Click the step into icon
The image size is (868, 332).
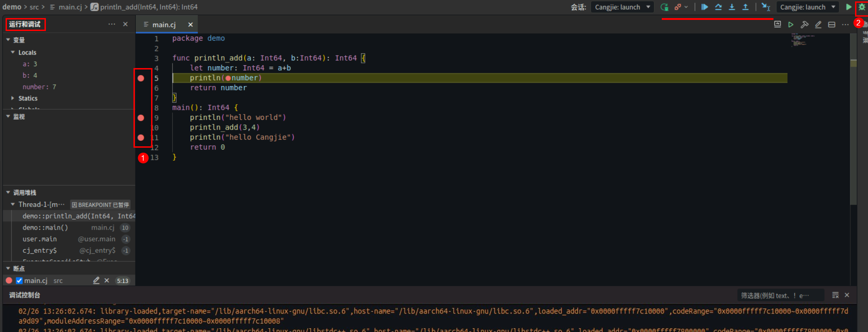click(x=732, y=7)
